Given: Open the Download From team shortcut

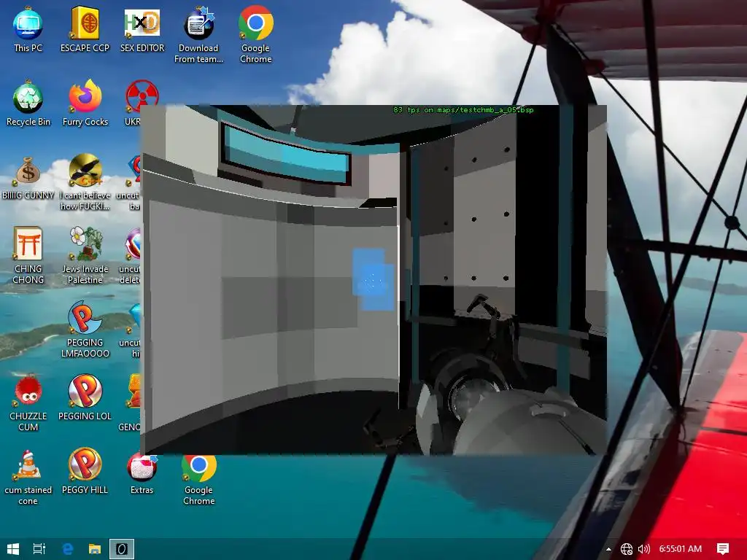Looking at the screenshot, I should [198, 35].
